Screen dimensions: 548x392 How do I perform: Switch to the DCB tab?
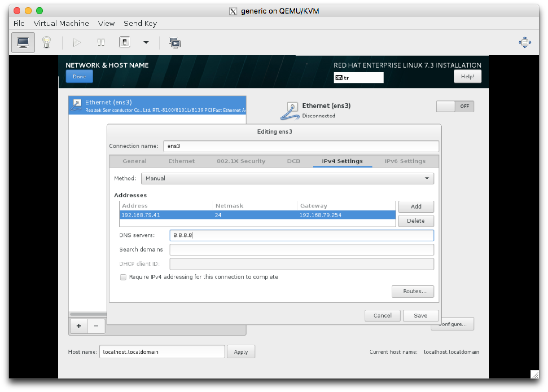(293, 161)
